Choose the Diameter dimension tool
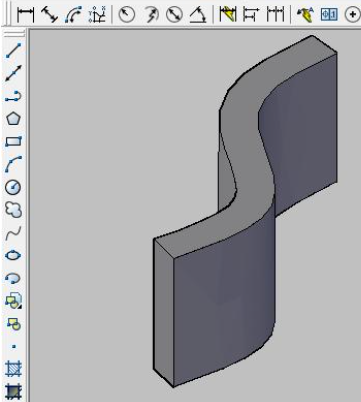This screenshot has width=361, height=402. point(174,15)
